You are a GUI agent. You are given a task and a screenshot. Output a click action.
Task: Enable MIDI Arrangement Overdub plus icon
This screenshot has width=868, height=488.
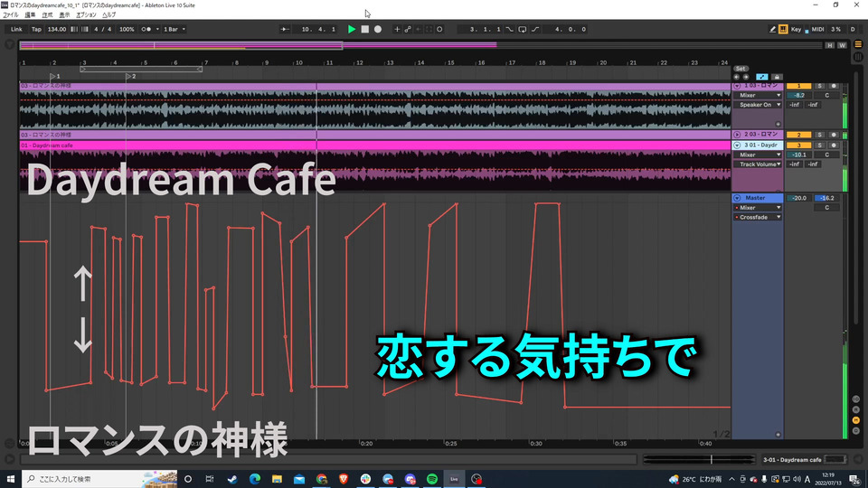coord(397,29)
